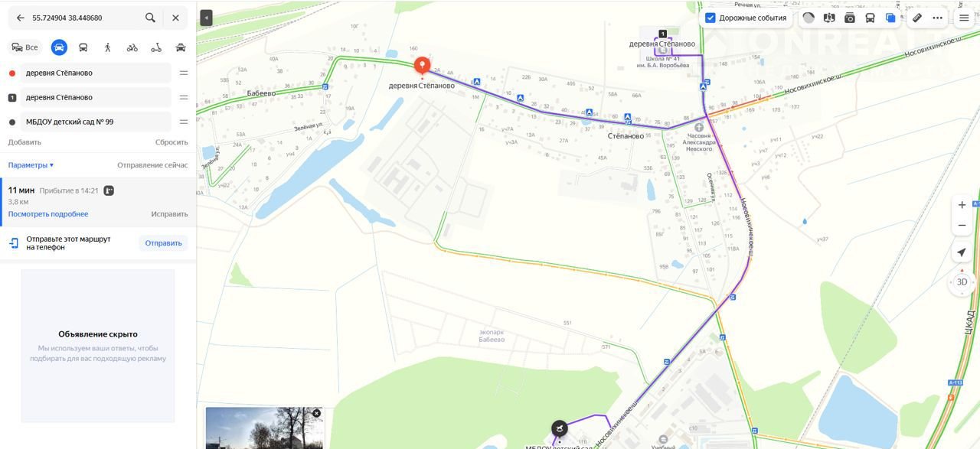Open map layers selector

coord(891,18)
